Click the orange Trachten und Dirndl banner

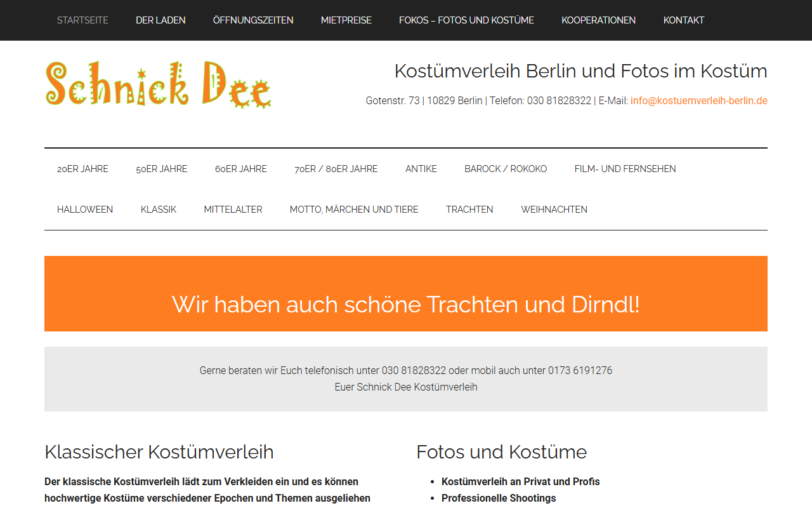(406, 294)
